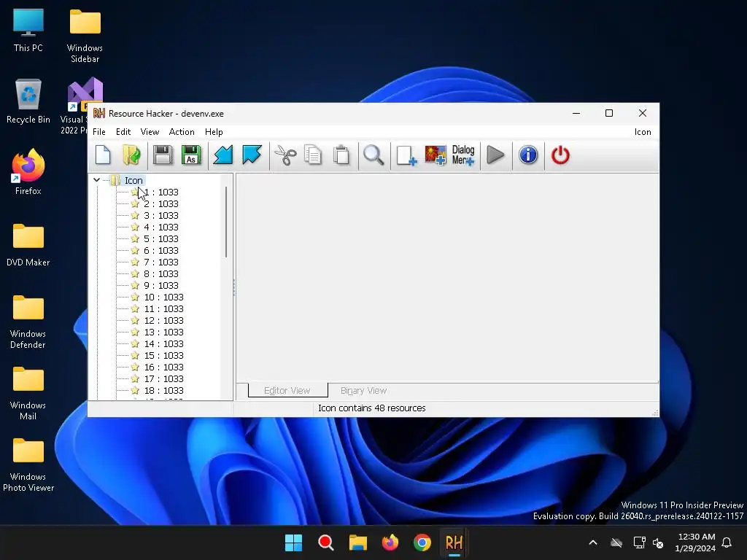This screenshot has width=747, height=560.
Task: Open Search in the taskbar
Action: click(x=326, y=542)
